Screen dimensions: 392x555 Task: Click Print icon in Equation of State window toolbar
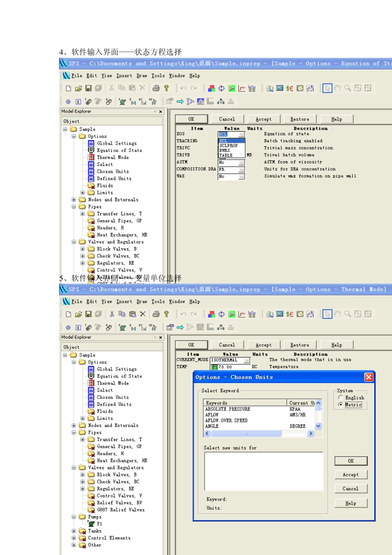coord(156,88)
